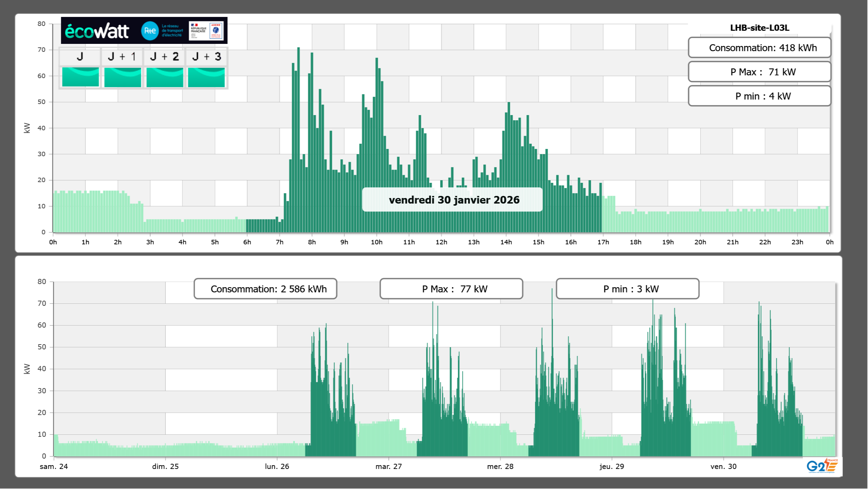The image size is (868, 489).
Task: Click the Consommation: 2 586 kWh box
Action: [265, 289]
